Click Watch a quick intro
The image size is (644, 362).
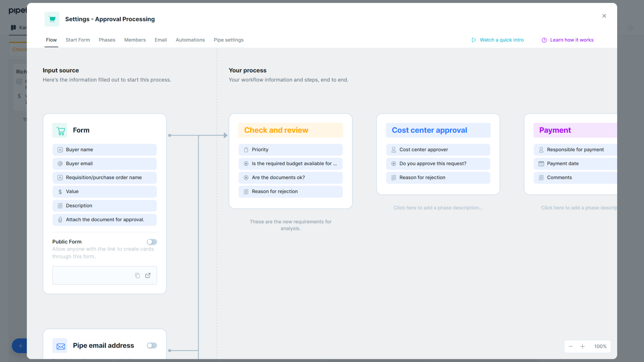[501, 40]
